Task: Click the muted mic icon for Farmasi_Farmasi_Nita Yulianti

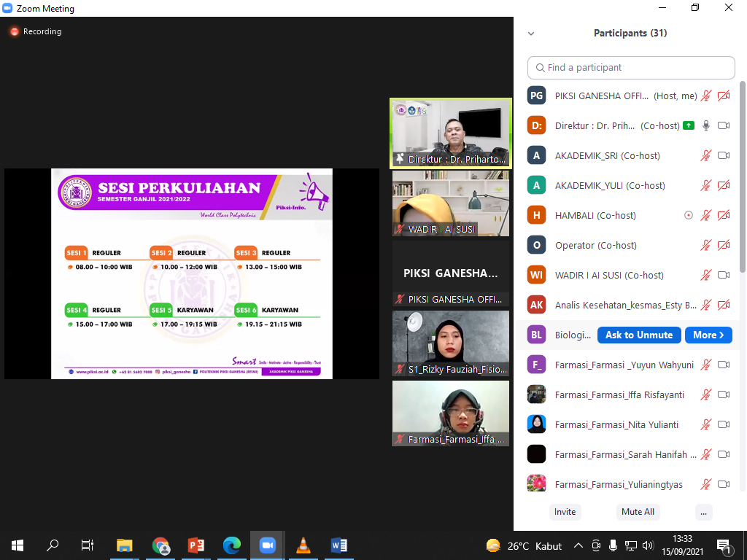Action: 706,425
